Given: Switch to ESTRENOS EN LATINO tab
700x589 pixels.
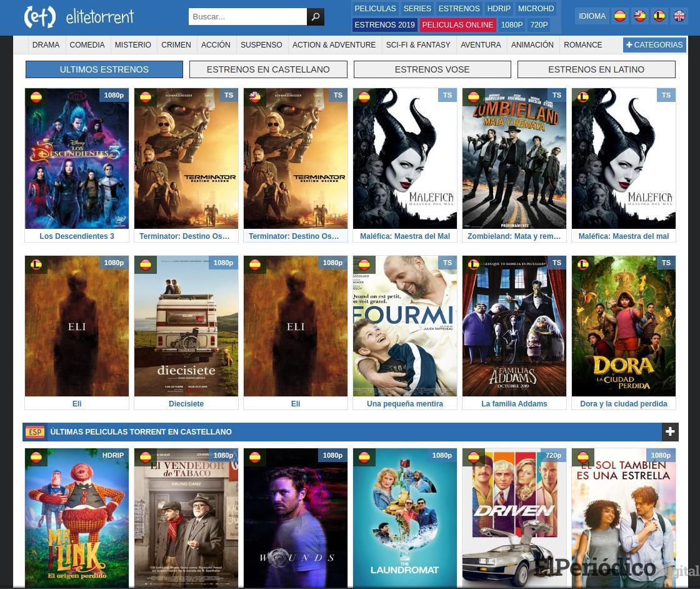Looking at the screenshot, I should [596, 69].
